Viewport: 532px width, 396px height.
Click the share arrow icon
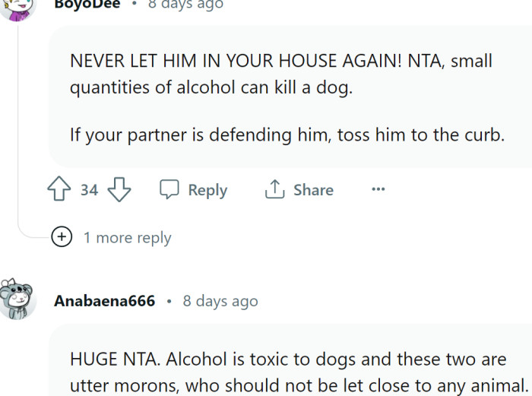click(274, 189)
